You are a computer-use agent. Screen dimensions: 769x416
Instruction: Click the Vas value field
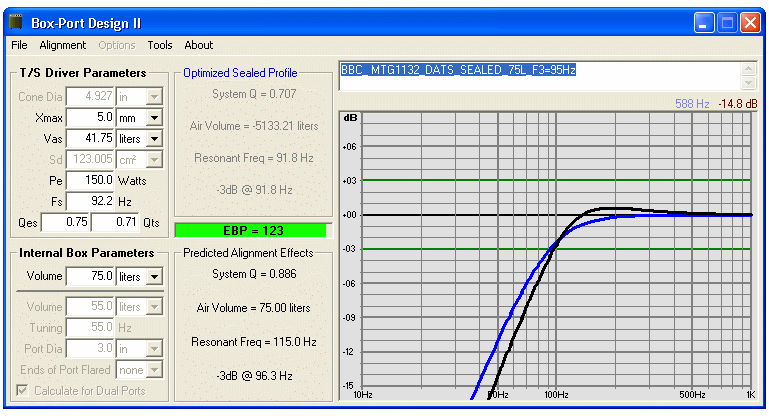pyautogui.click(x=90, y=138)
